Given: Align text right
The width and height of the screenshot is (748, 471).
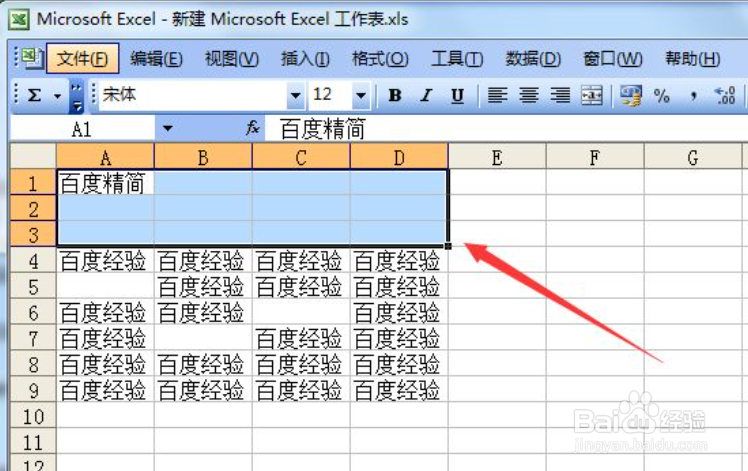Looking at the screenshot, I should pos(560,96).
